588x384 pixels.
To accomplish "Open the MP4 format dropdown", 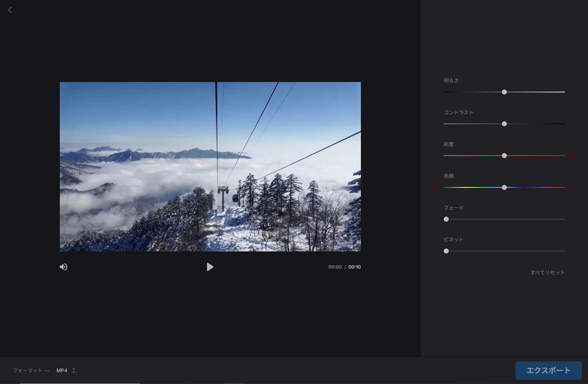I will (x=66, y=370).
